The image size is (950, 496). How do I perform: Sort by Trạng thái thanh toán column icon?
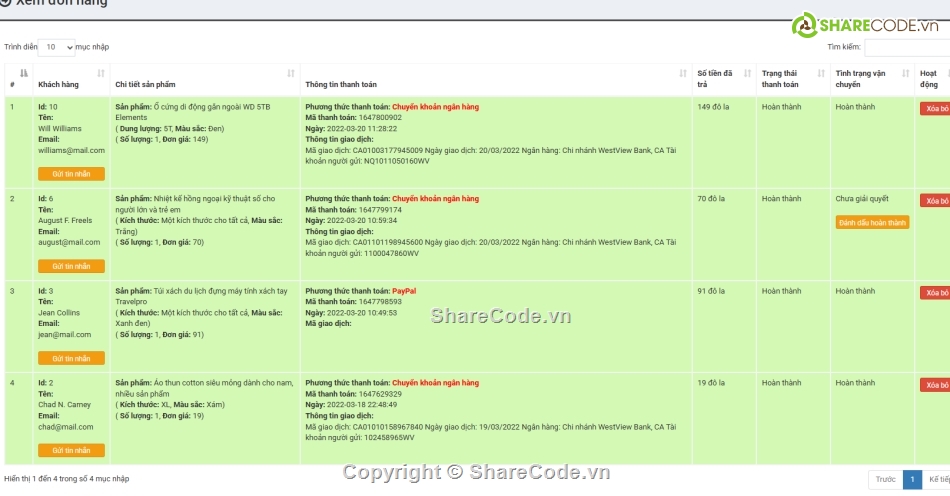(x=821, y=73)
